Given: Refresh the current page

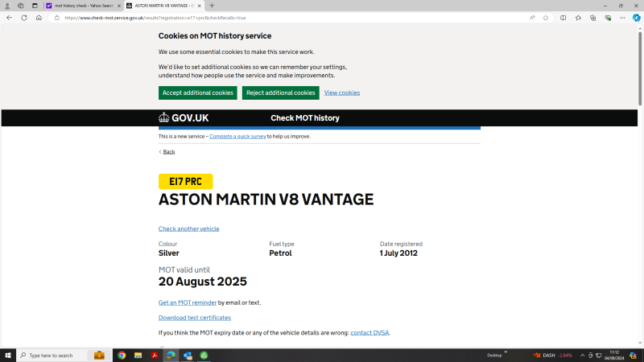Looking at the screenshot, I should (x=24, y=18).
